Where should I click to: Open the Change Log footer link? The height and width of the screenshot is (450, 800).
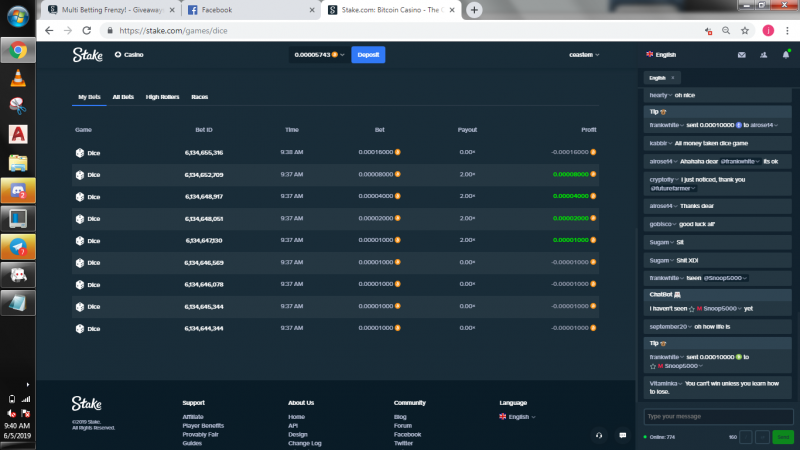click(305, 443)
